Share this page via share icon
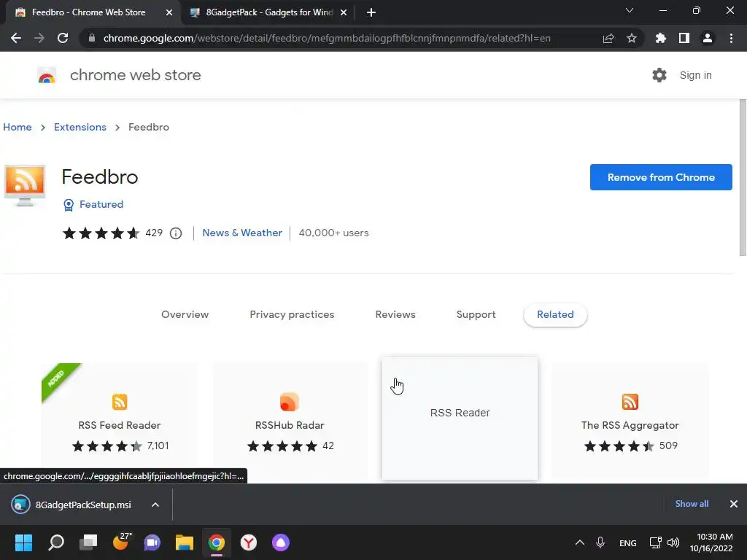 (608, 38)
